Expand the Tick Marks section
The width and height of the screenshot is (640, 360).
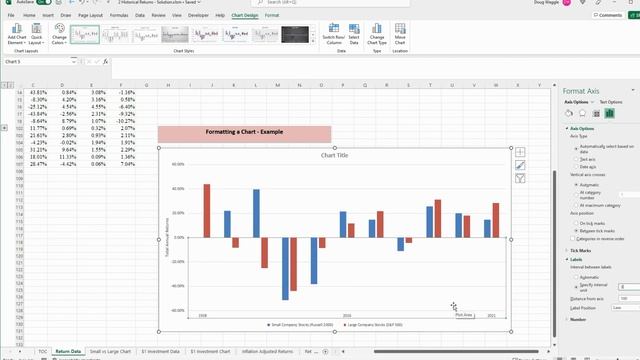pyautogui.click(x=567, y=250)
